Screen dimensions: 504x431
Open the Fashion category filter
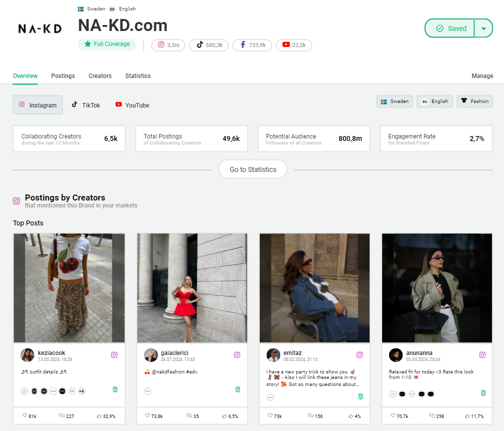click(x=475, y=101)
